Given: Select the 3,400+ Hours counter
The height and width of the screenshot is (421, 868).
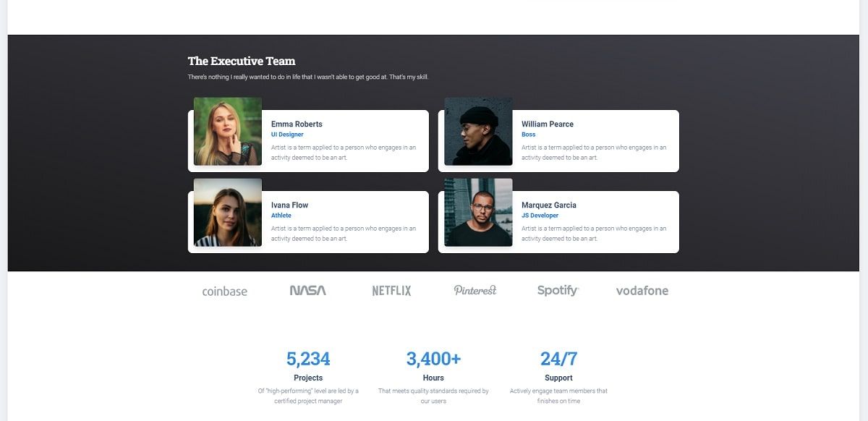Looking at the screenshot, I should (433, 358).
